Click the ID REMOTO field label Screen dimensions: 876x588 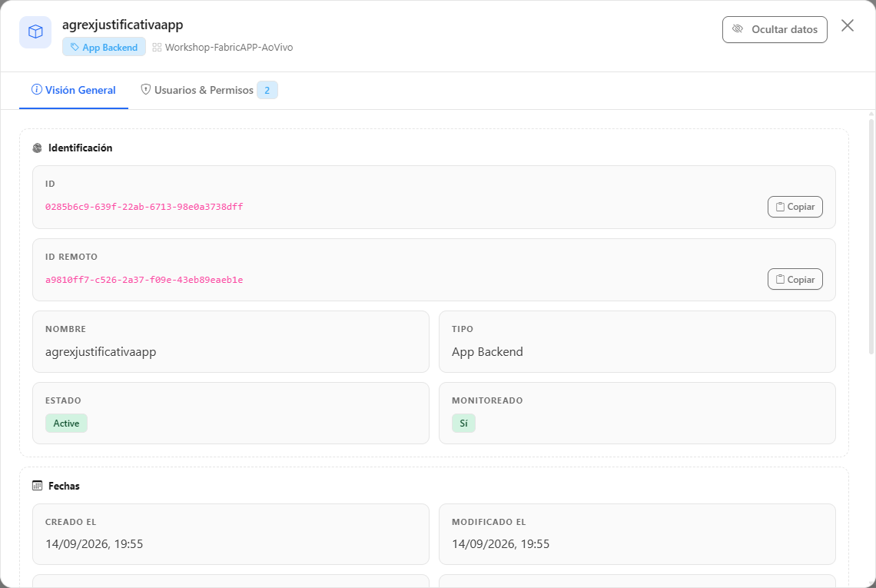71,257
